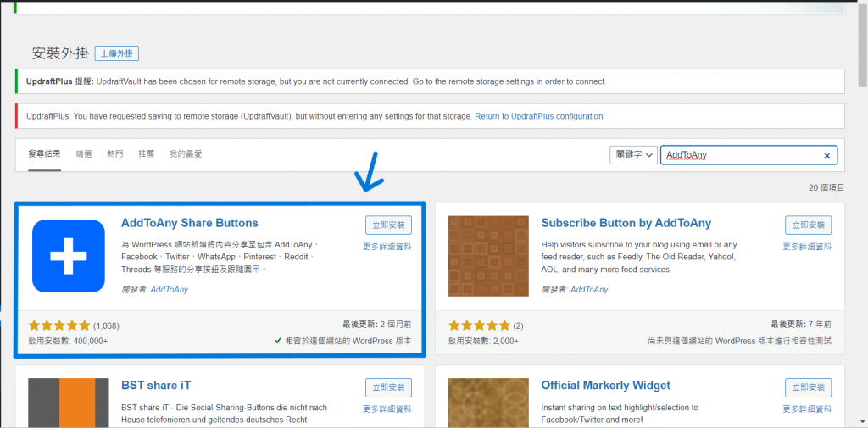
Task: Open 更多詳細資料 for AddToAny Share Buttons
Action: [x=387, y=247]
